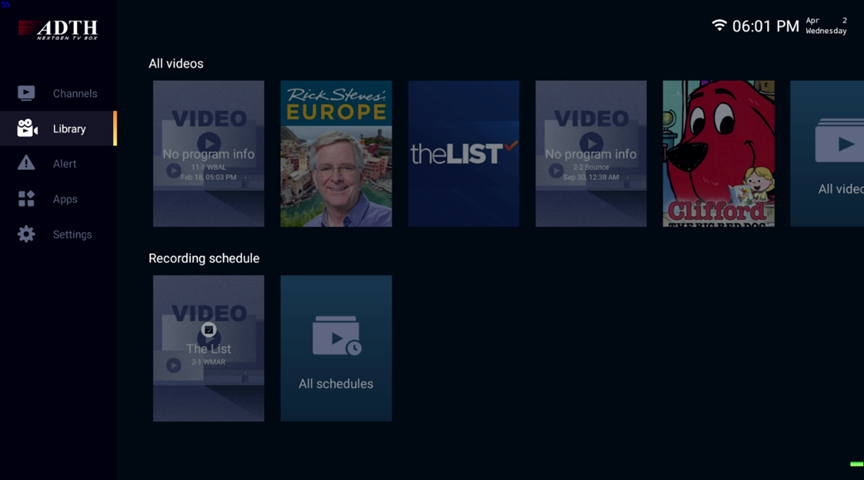Click the All videos section heading

tap(176, 63)
